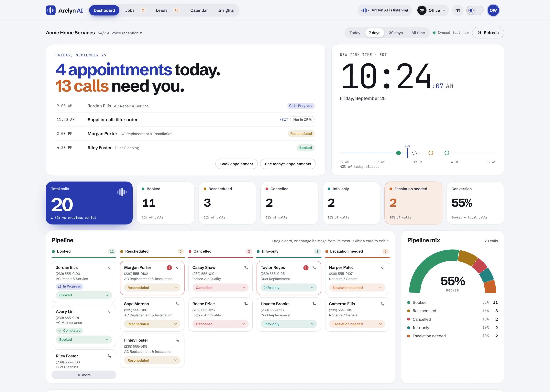Call Avery Lin via phone icon
This screenshot has width=550, height=392.
[x=109, y=312]
